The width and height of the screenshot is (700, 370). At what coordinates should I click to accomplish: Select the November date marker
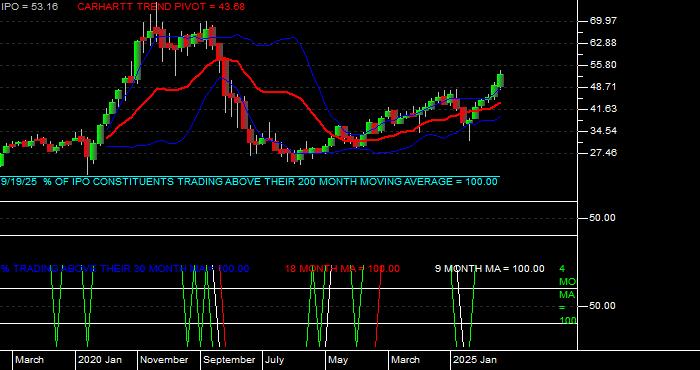[165, 360]
